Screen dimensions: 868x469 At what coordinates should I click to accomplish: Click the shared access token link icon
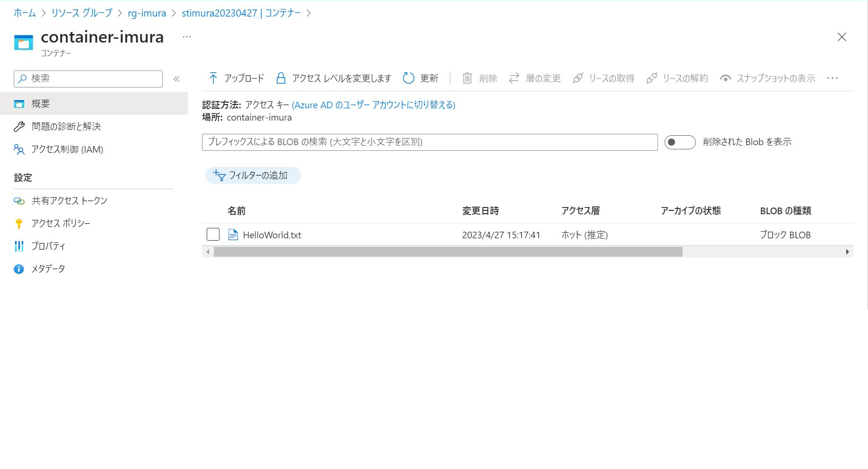(x=19, y=201)
